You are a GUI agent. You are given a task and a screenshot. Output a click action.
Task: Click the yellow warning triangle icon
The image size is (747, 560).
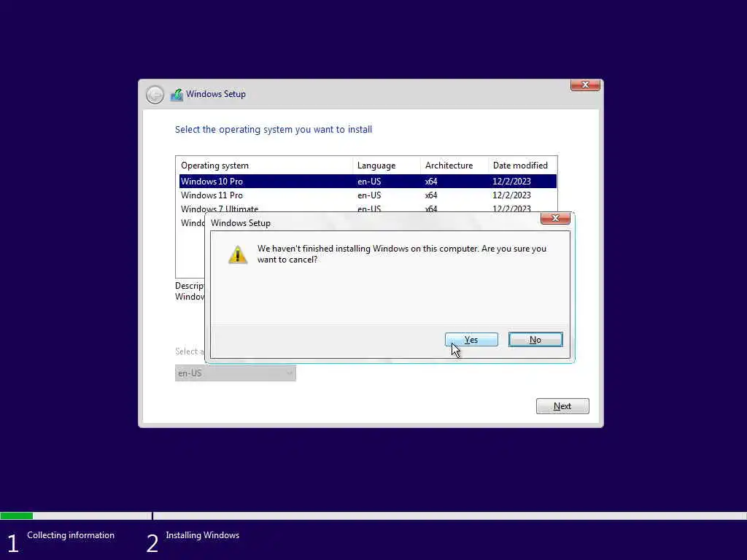pos(237,254)
